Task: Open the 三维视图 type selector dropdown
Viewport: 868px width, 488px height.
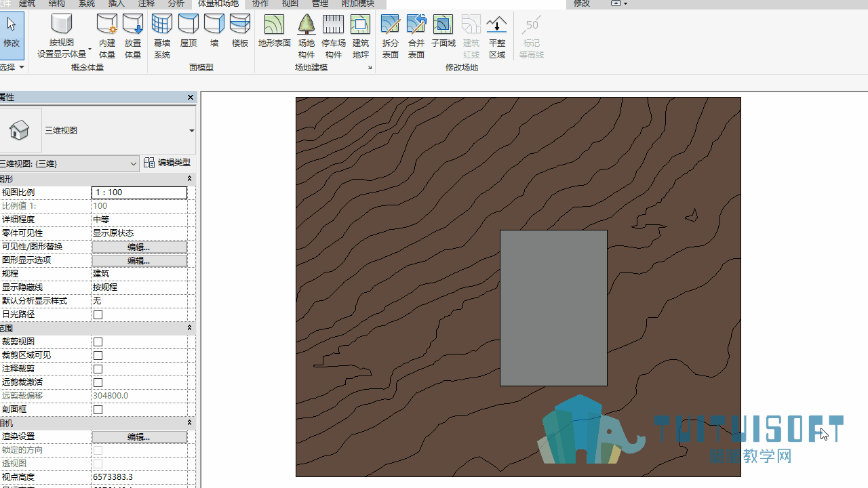Action: point(191,130)
